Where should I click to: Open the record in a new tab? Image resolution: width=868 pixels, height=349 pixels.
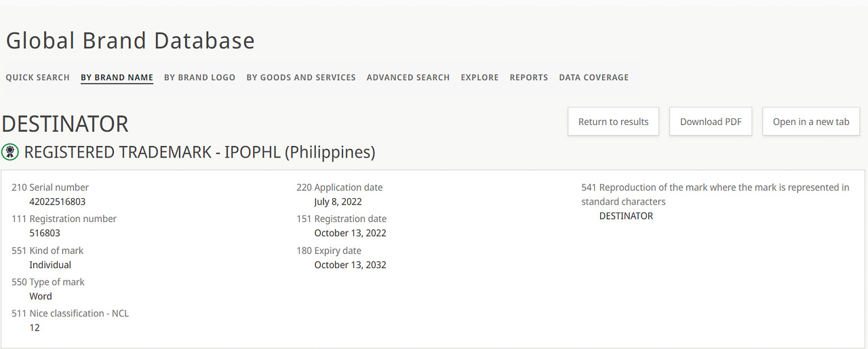click(x=810, y=122)
